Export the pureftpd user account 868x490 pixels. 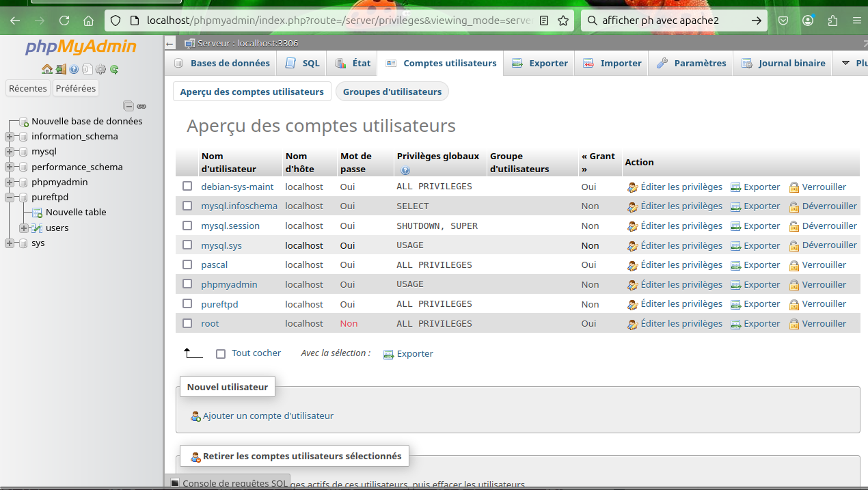[755, 303]
